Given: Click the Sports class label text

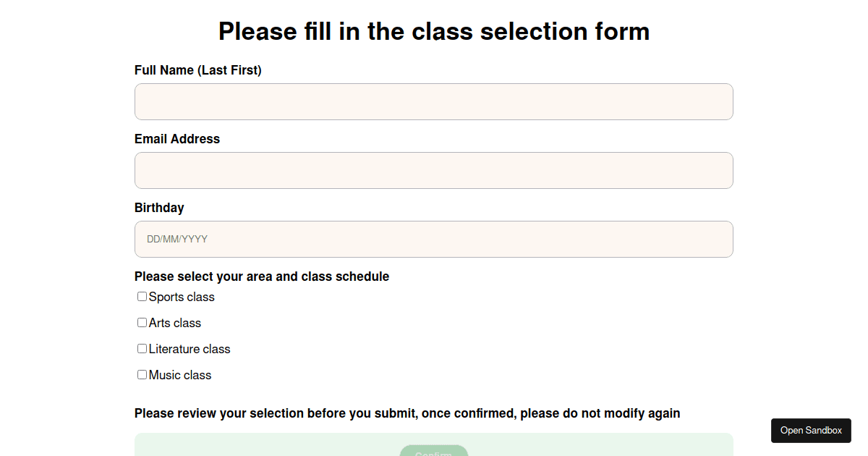Looking at the screenshot, I should 181,297.
